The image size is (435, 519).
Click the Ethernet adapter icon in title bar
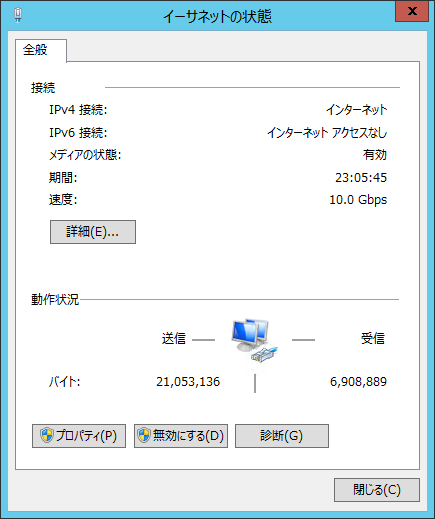18,15
